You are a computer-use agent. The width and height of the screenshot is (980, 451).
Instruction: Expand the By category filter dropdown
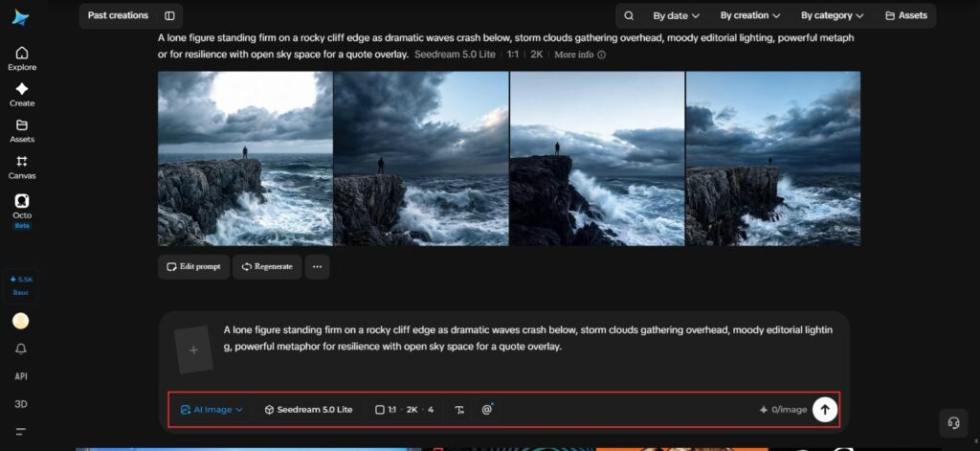click(832, 15)
